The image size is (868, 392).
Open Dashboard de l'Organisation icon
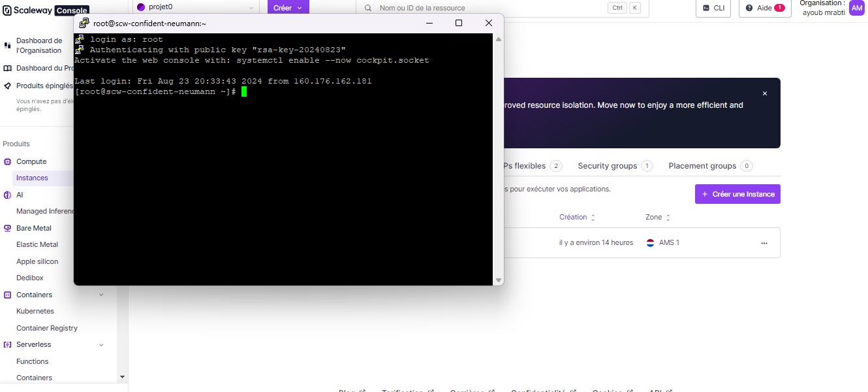point(8,45)
